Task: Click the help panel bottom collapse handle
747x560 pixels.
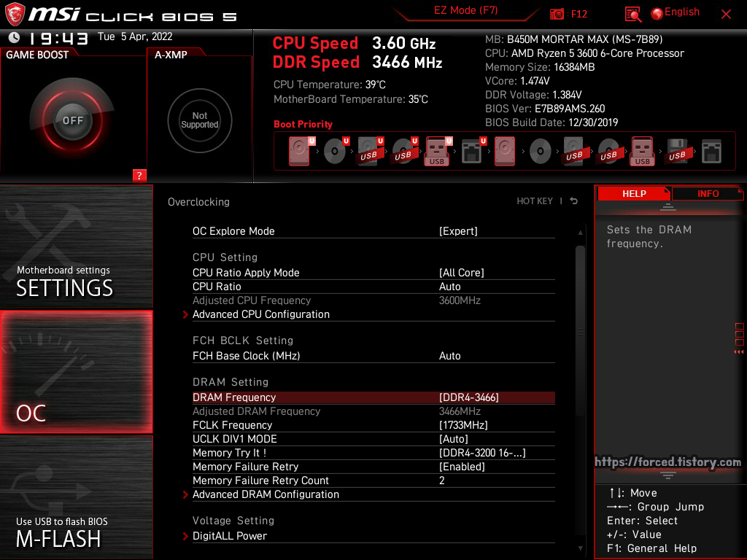Action: [668, 475]
